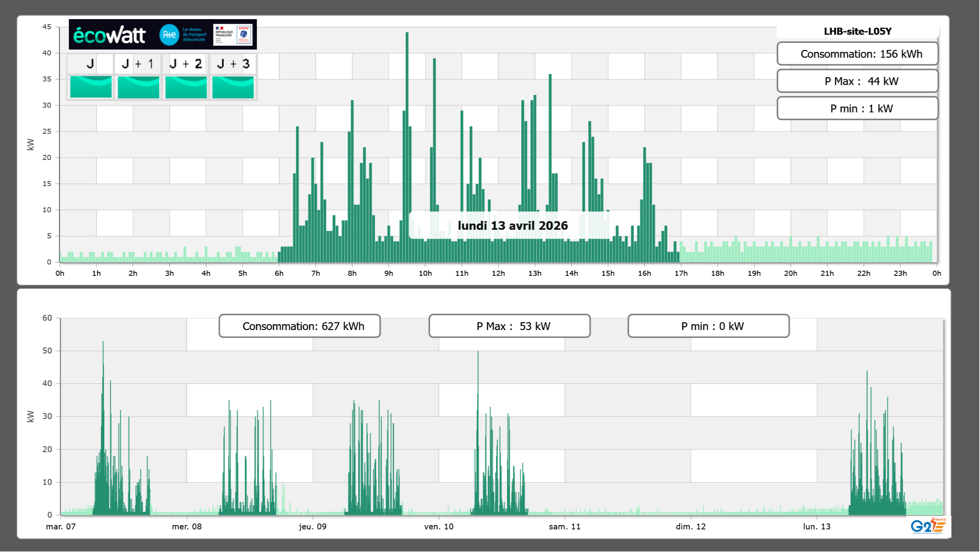980x552 pixels.
Task: Click the P min : 1 kW box
Action: point(857,108)
